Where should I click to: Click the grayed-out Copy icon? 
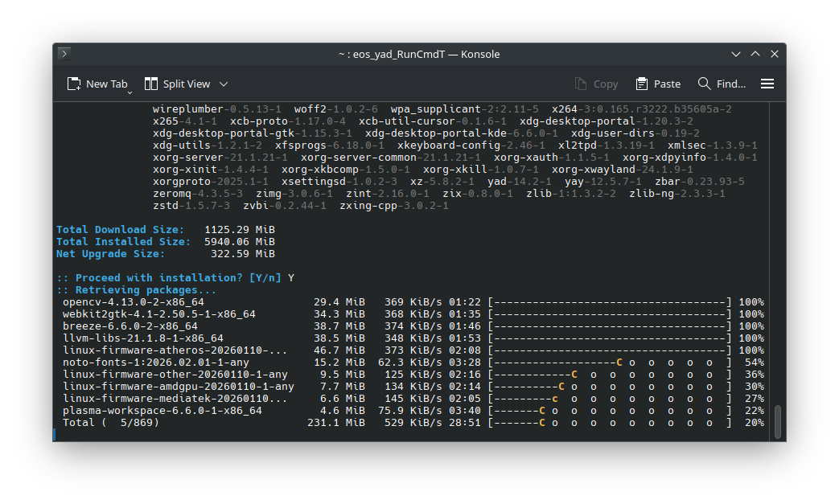point(581,84)
